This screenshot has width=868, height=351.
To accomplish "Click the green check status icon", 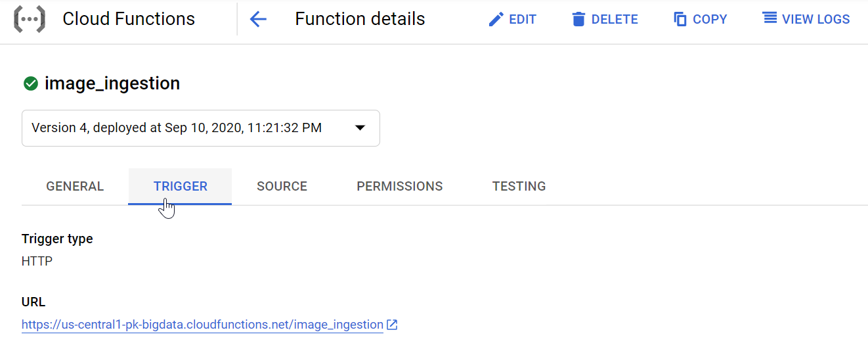I will pyautogui.click(x=30, y=83).
